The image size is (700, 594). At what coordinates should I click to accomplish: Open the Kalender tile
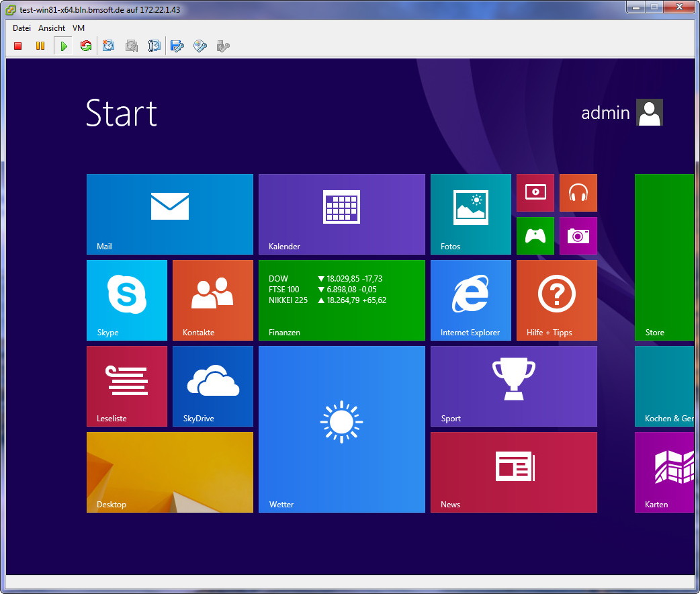[x=341, y=214]
